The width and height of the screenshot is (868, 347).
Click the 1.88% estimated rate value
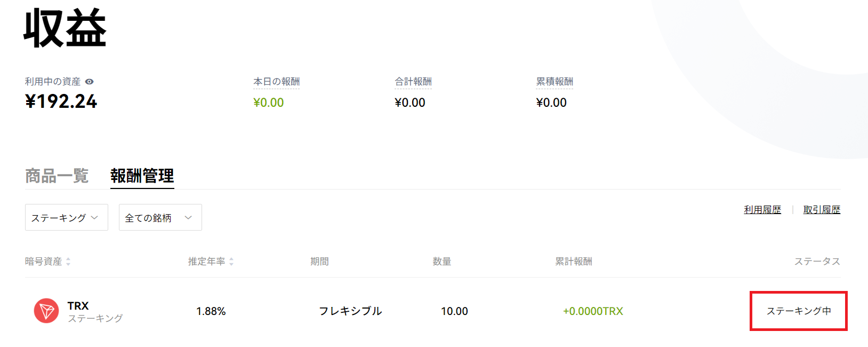(211, 311)
